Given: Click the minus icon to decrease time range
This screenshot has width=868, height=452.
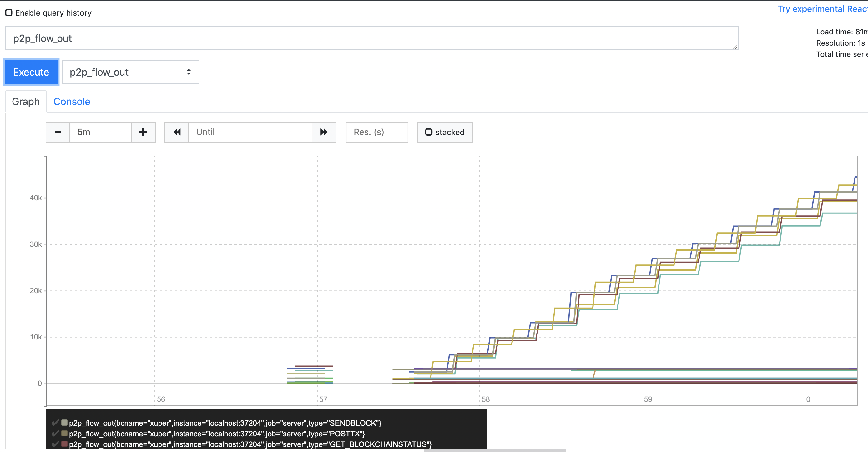Looking at the screenshot, I should [58, 132].
